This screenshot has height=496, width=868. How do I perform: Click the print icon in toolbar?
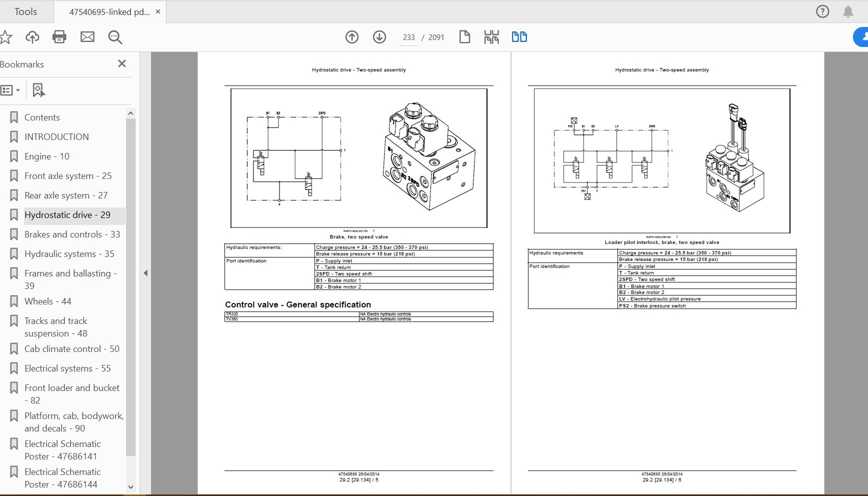pos(59,37)
